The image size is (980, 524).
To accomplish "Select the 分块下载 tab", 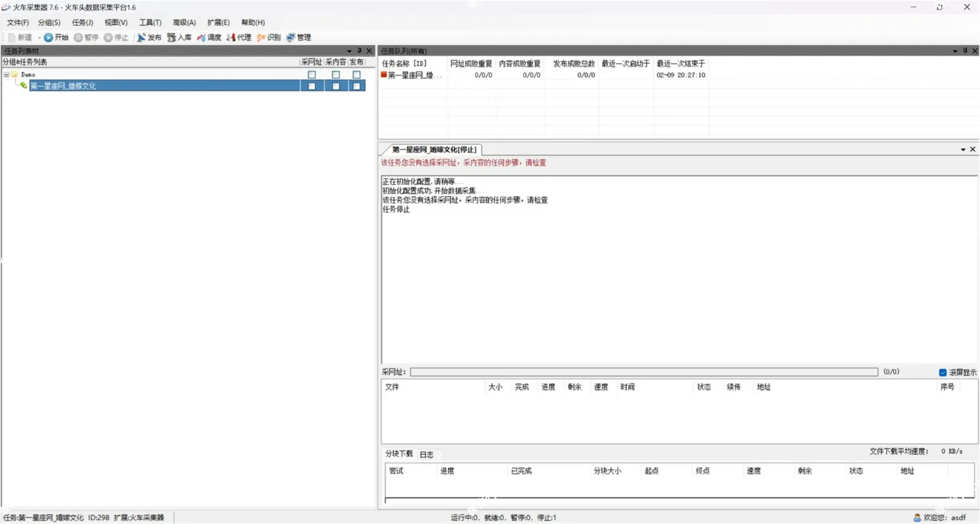I will click(x=399, y=454).
